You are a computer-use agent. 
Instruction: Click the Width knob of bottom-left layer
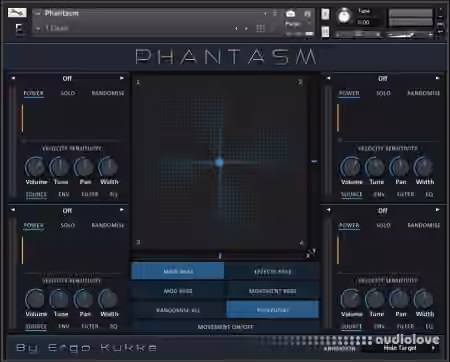(108, 299)
